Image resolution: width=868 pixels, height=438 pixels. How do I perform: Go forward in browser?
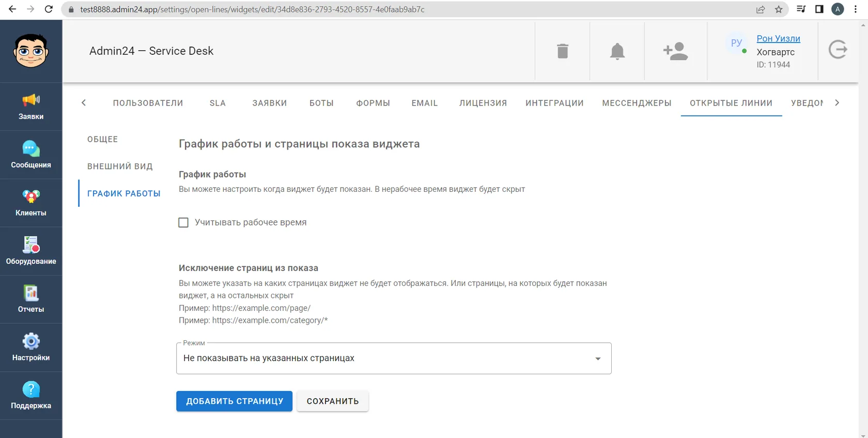[x=30, y=9]
